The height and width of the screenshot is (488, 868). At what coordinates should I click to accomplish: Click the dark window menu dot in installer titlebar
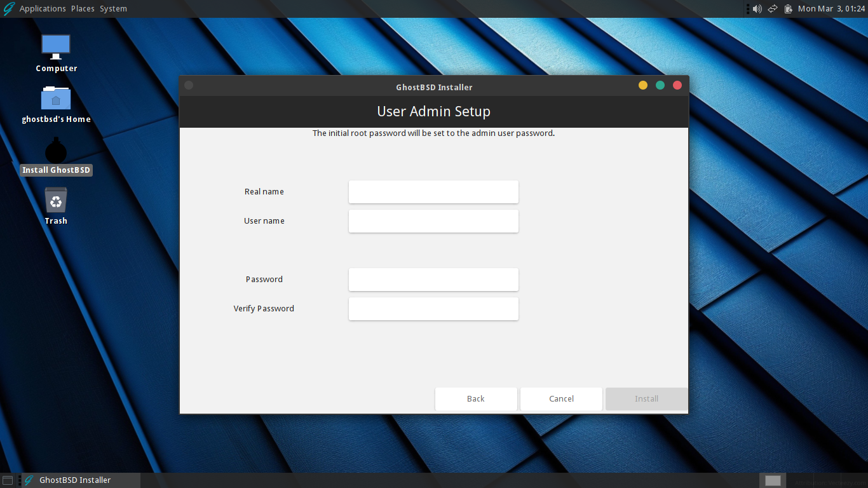(189, 85)
